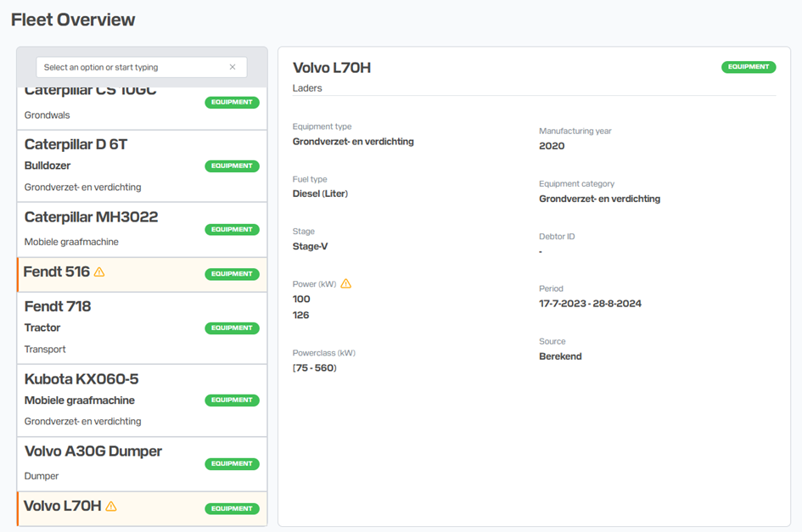Click the 'Dumper' subtitle under Volvo A30G Dumper
This screenshot has width=802, height=532.
tap(42, 476)
